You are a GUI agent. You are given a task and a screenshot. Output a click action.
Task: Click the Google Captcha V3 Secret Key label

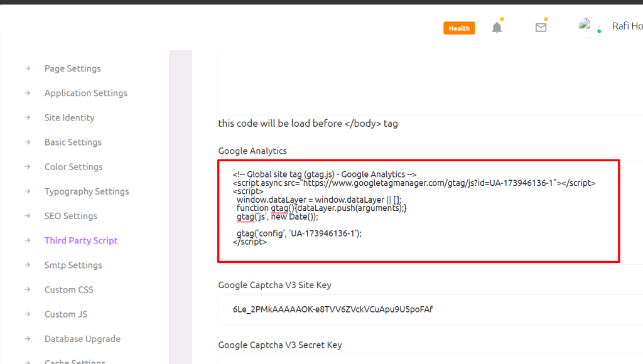[279, 345]
